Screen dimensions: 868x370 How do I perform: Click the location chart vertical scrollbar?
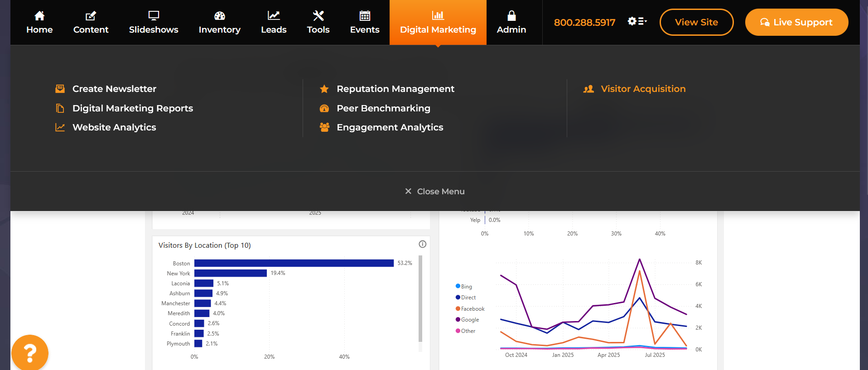(420, 299)
